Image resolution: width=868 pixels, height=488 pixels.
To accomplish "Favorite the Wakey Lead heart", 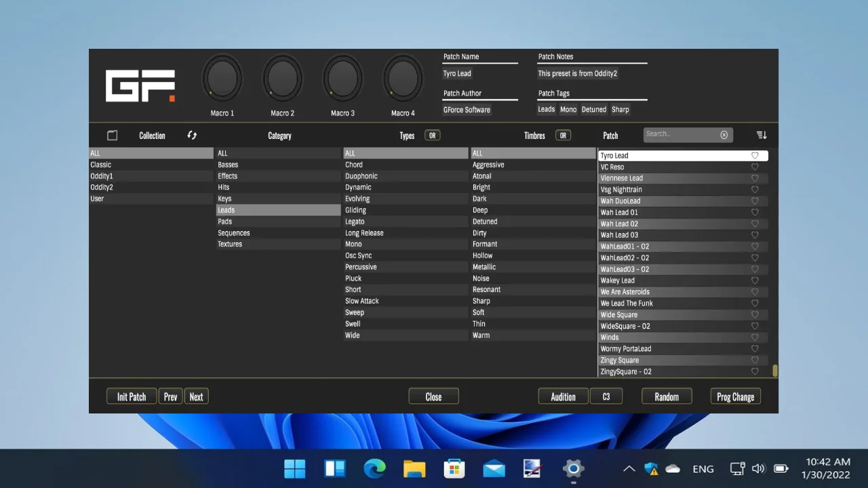I will (755, 281).
